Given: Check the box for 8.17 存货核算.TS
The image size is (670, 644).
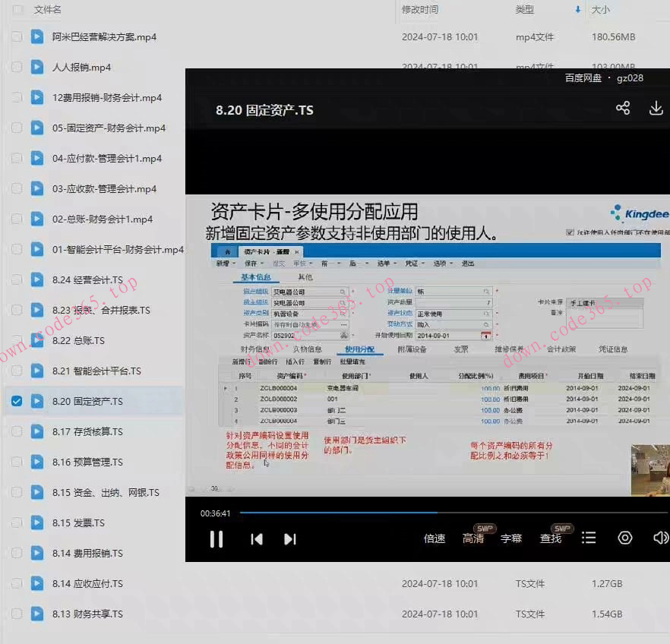Looking at the screenshot, I should [x=17, y=431].
